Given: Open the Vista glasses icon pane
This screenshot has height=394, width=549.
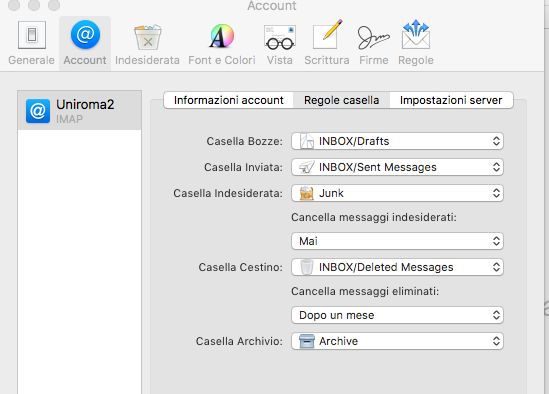Looking at the screenshot, I should pos(279,43).
